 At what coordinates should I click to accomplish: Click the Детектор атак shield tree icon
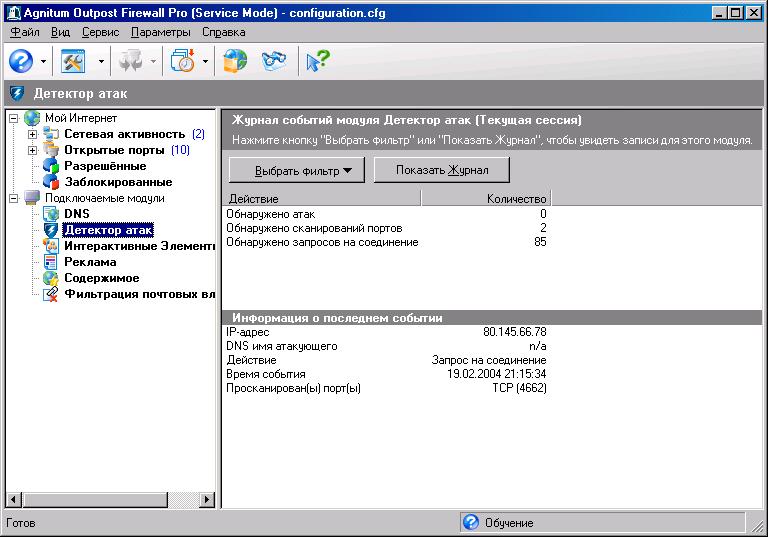(x=50, y=230)
